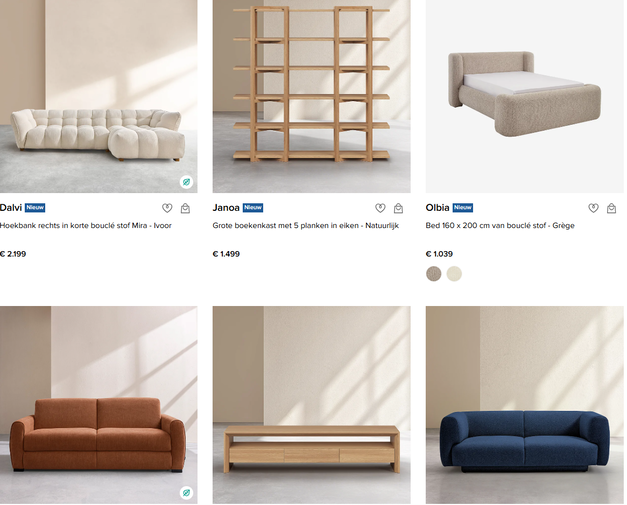Choose the ivory color swatch for Olbia
627x505 pixels.
[454, 274]
